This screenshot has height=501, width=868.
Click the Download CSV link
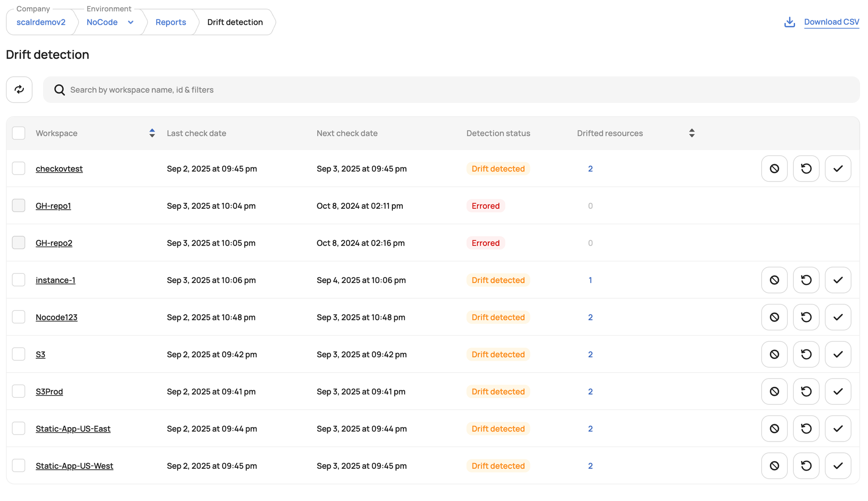(832, 22)
